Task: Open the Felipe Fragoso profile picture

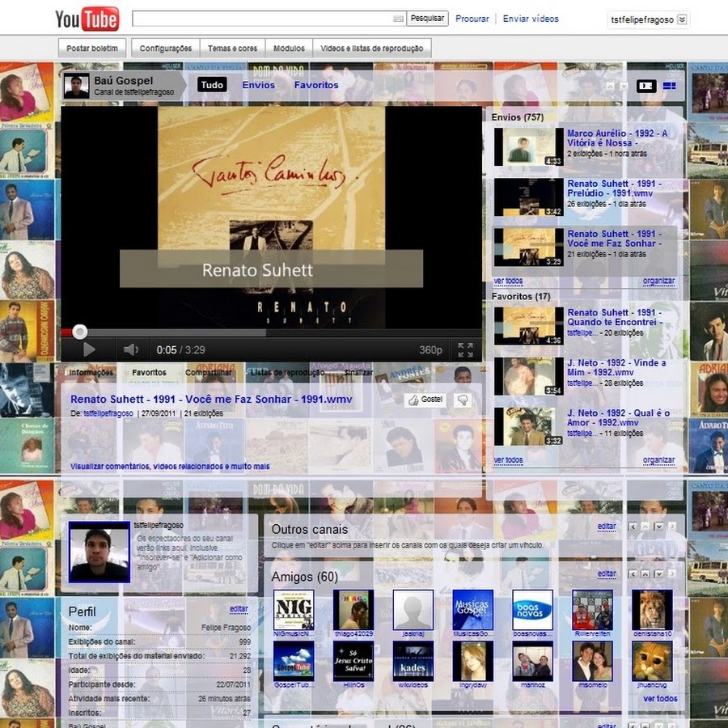Action: pos(99,552)
